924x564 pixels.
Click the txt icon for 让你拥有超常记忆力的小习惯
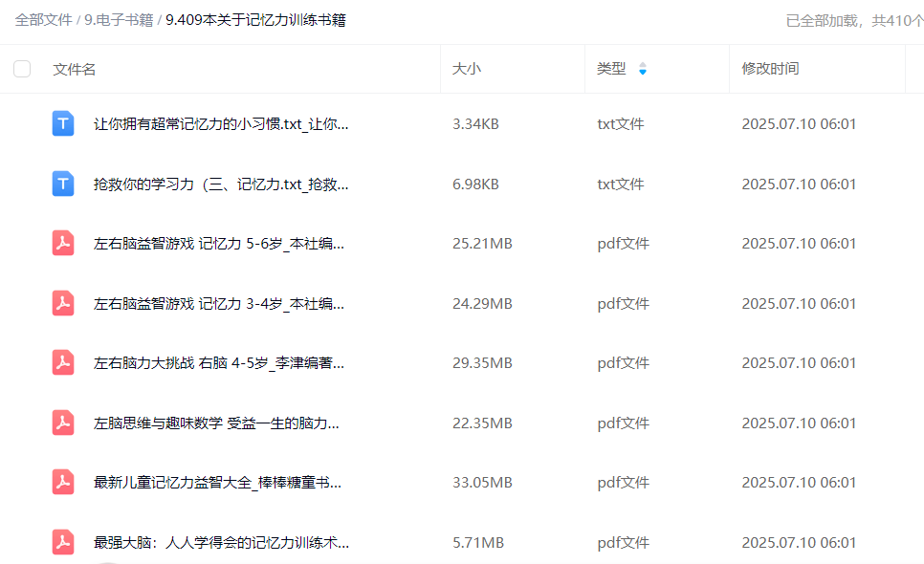[63, 123]
